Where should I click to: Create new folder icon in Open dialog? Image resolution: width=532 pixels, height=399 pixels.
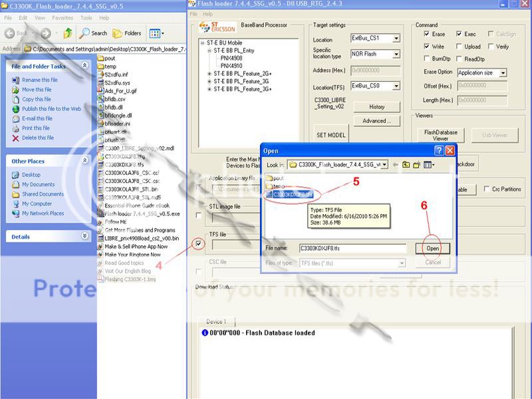[x=417, y=164]
